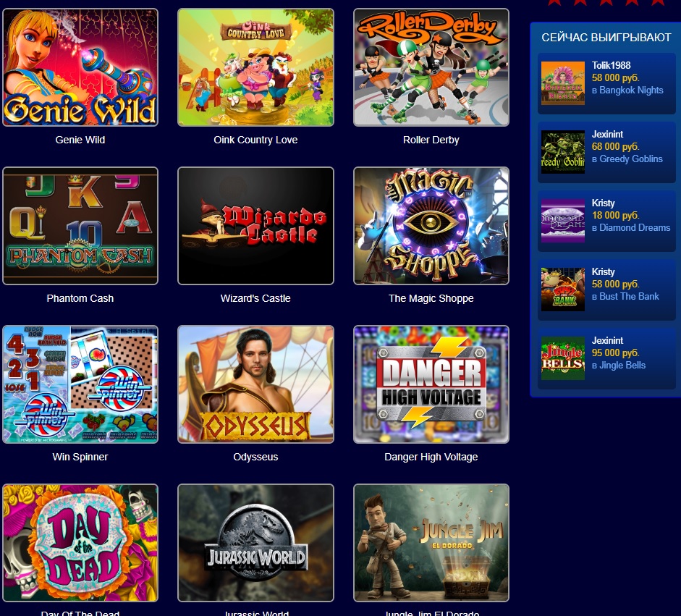Image resolution: width=681 pixels, height=616 pixels.
Task: Launch the Oink Country Love game image
Action: [x=255, y=67]
